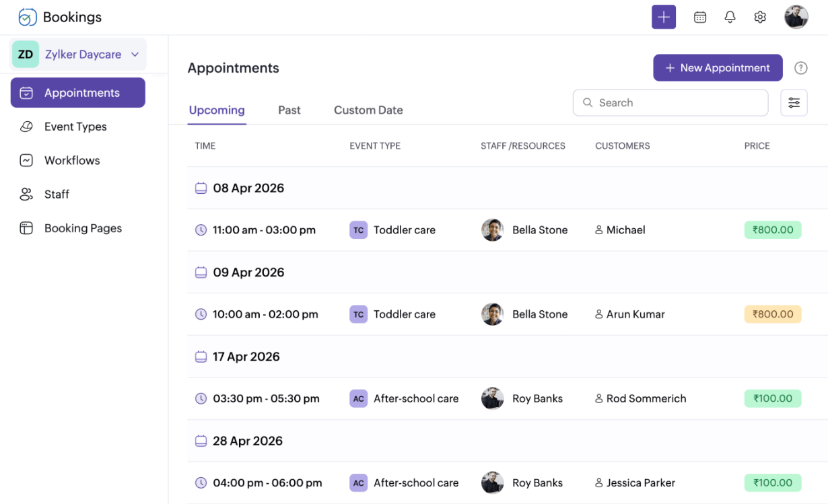Click the purple plus quick-add icon
The width and height of the screenshot is (828, 504).
664,17
